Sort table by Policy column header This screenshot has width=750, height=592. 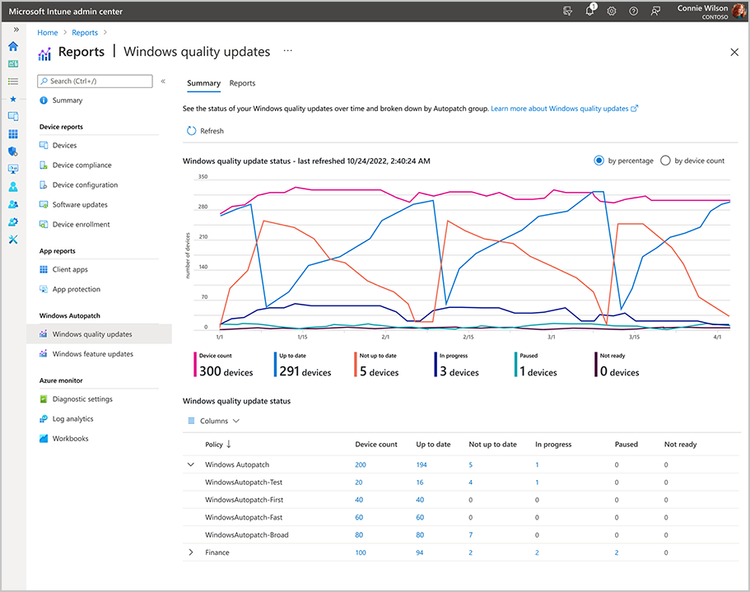click(x=218, y=444)
